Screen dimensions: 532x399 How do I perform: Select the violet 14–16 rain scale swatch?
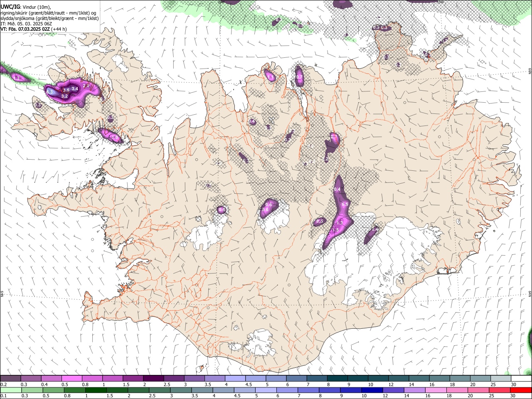click(414, 390)
